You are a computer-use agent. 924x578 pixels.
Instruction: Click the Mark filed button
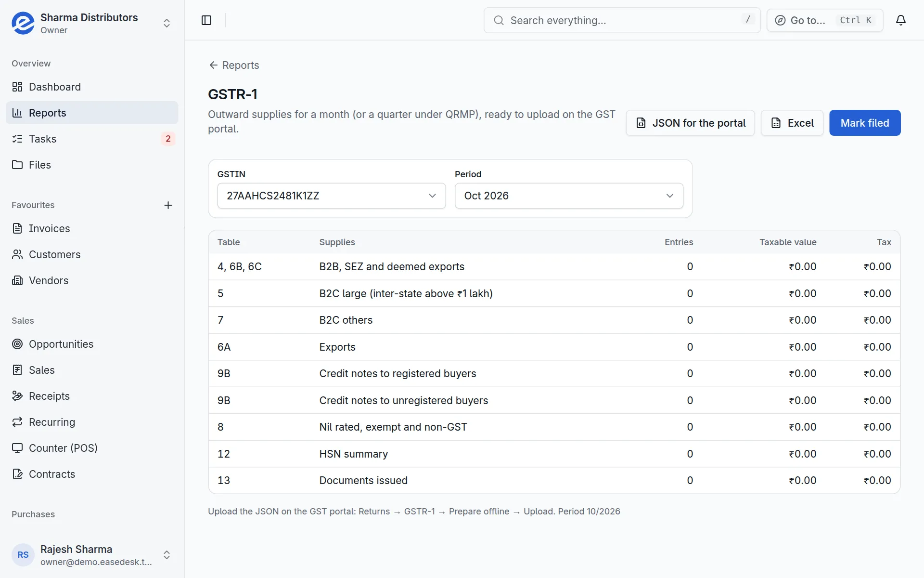tap(865, 123)
